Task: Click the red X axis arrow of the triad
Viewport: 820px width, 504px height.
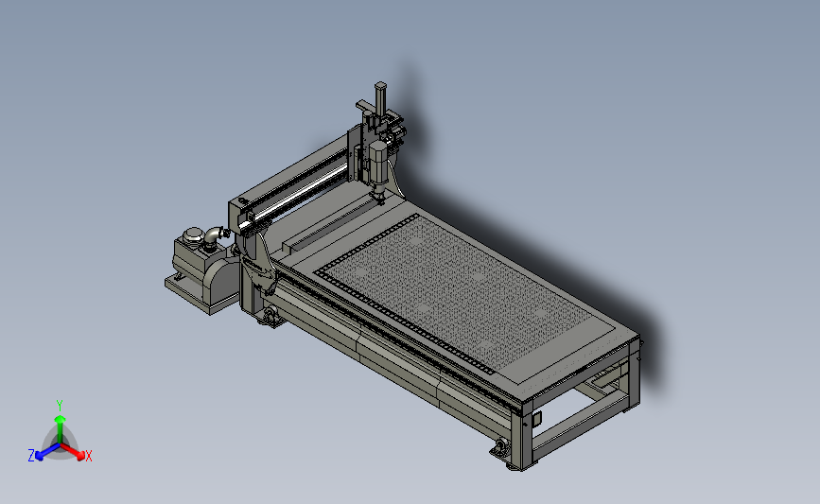Action: pyautogui.click(x=74, y=451)
